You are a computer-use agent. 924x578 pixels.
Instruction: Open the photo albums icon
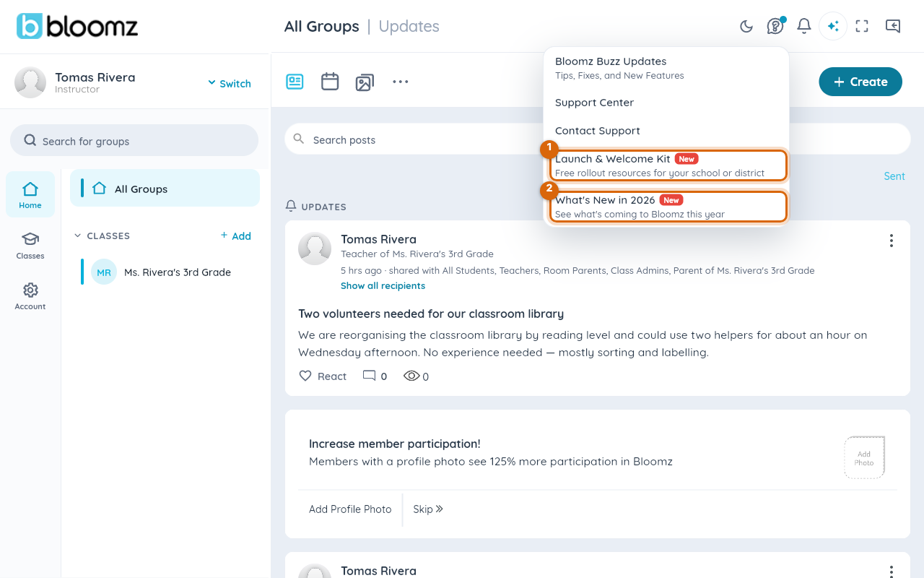tap(365, 82)
